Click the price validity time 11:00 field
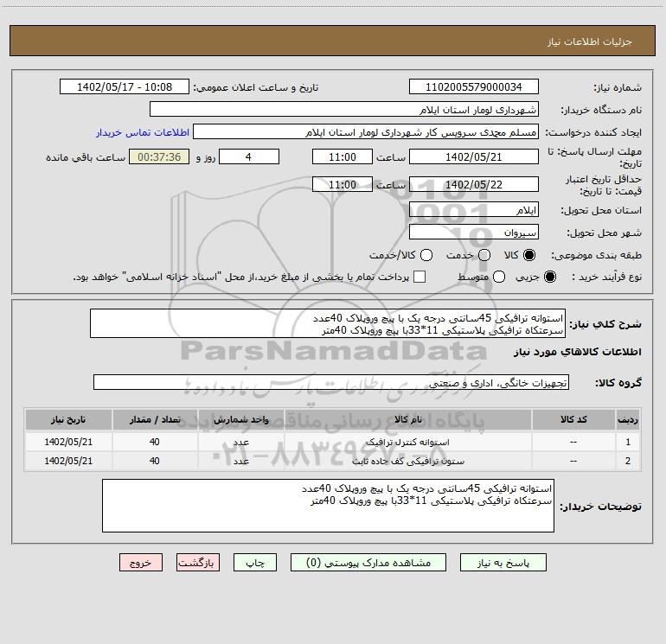The image size is (666, 644). (343, 184)
